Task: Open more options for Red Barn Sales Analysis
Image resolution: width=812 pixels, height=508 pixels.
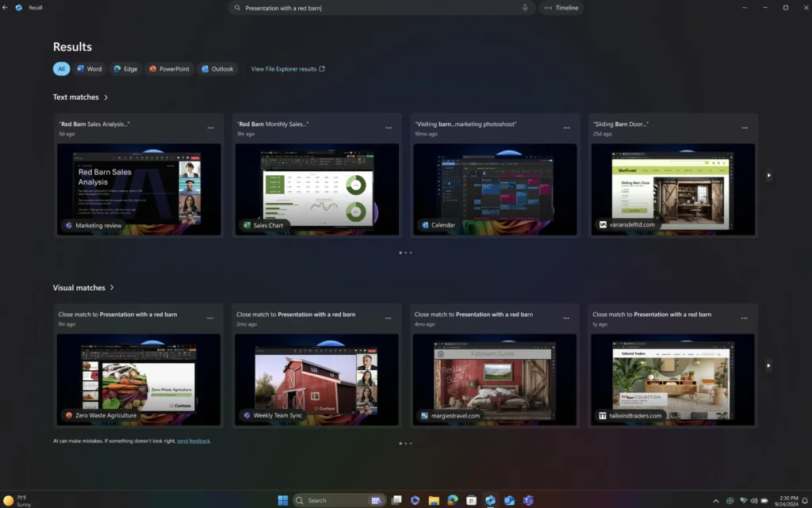Action: point(210,127)
